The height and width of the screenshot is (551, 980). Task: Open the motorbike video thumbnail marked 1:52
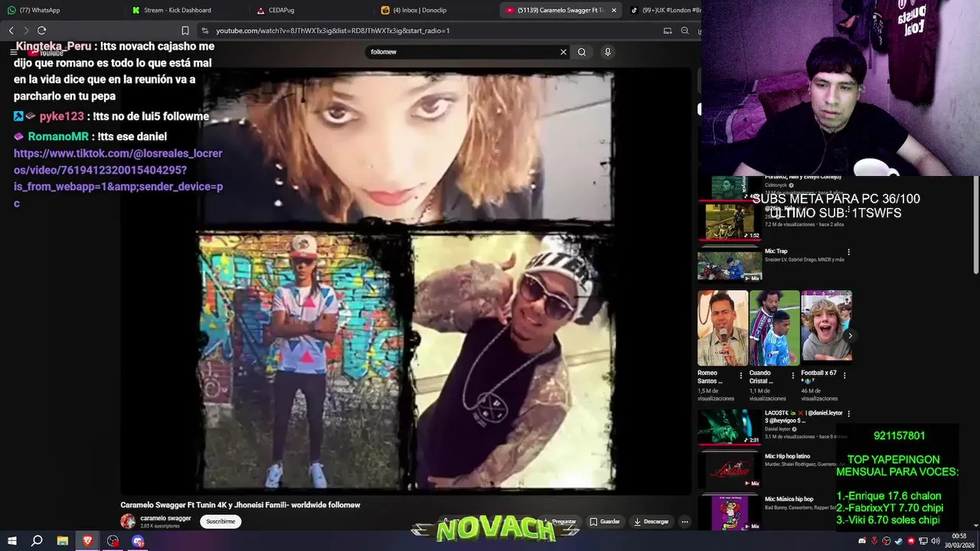click(730, 222)
